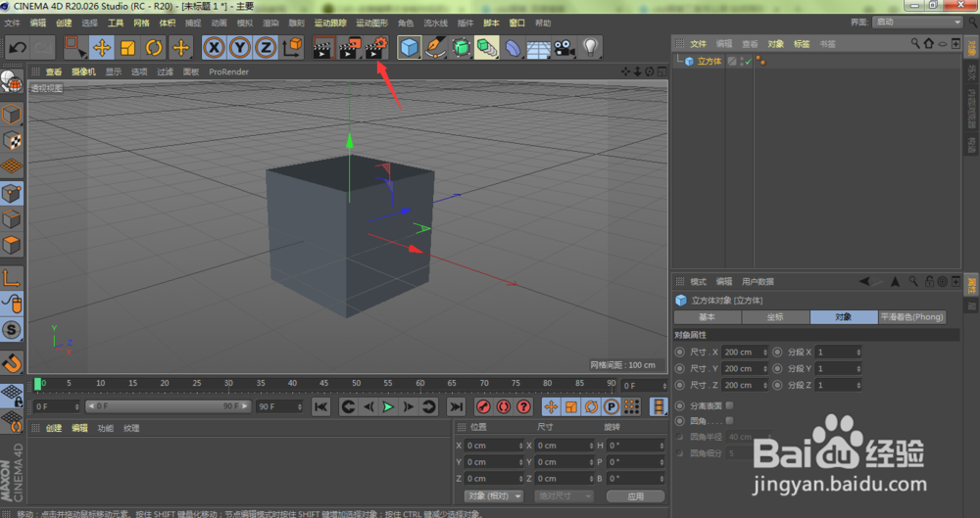Open the Subdivision Surface generator icon
Screen dimensions: 980x518
point(462,47)
